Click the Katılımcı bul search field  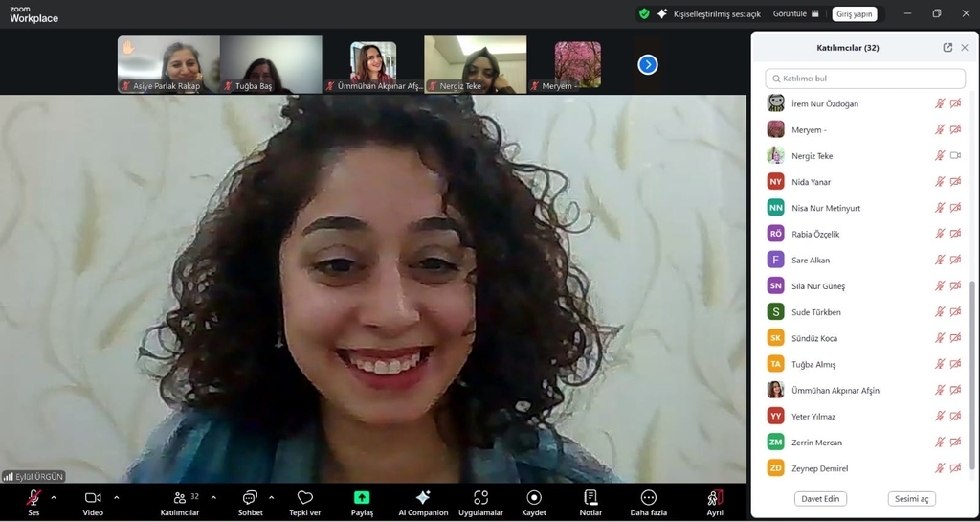[865, 79]
